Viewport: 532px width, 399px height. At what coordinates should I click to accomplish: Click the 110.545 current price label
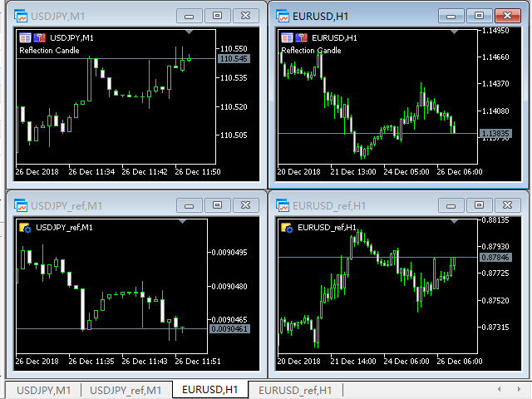point(234,59)
